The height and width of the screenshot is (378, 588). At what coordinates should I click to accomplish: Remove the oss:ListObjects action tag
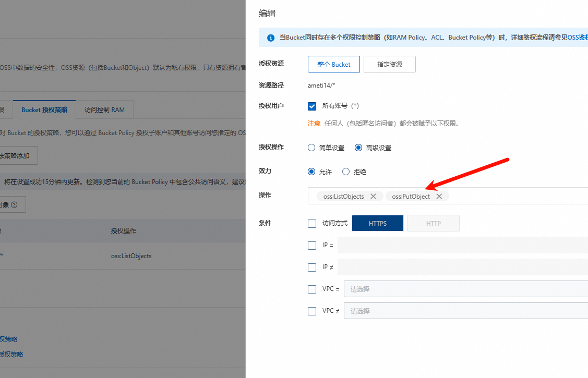373,197
